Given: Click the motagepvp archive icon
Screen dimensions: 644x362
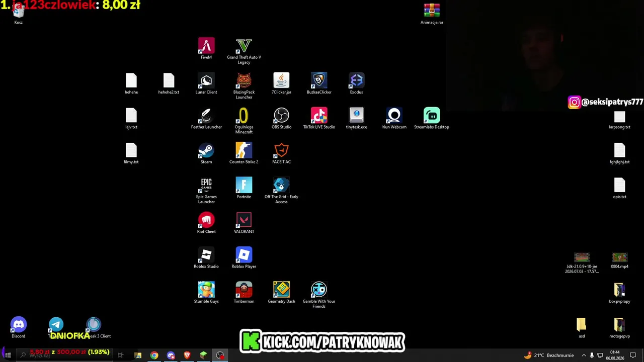Looking at the screenshot, I should point(619,327).
